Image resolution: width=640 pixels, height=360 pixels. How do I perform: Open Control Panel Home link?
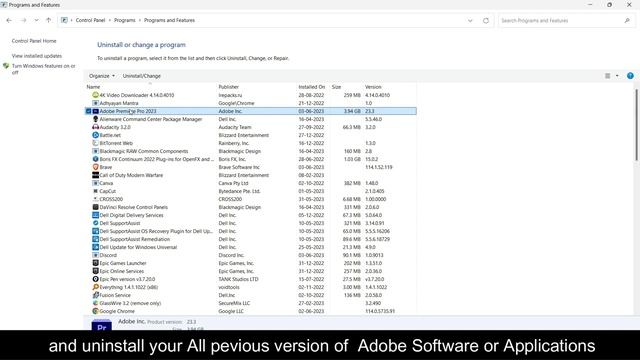pos(34,41)
